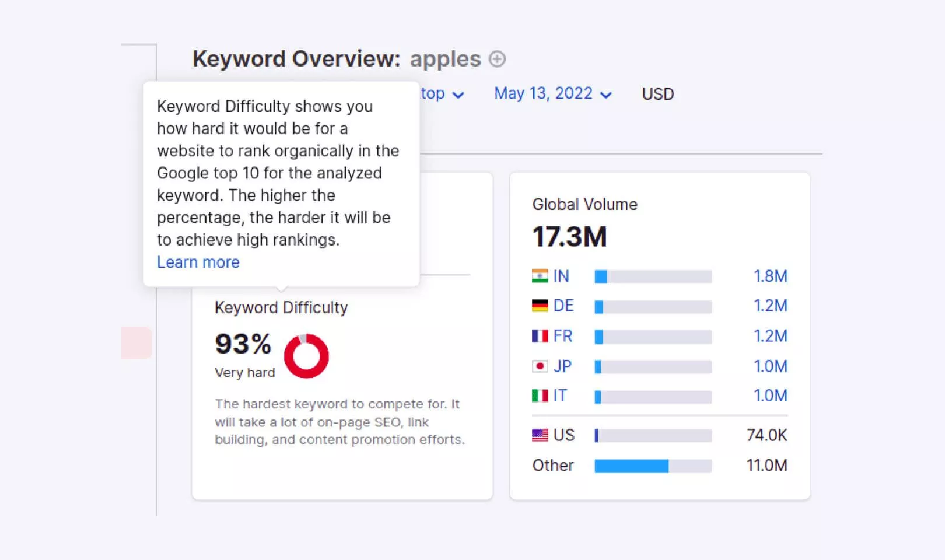Click the red difficulty donut chart
The image size is (945, 560).
306,356
